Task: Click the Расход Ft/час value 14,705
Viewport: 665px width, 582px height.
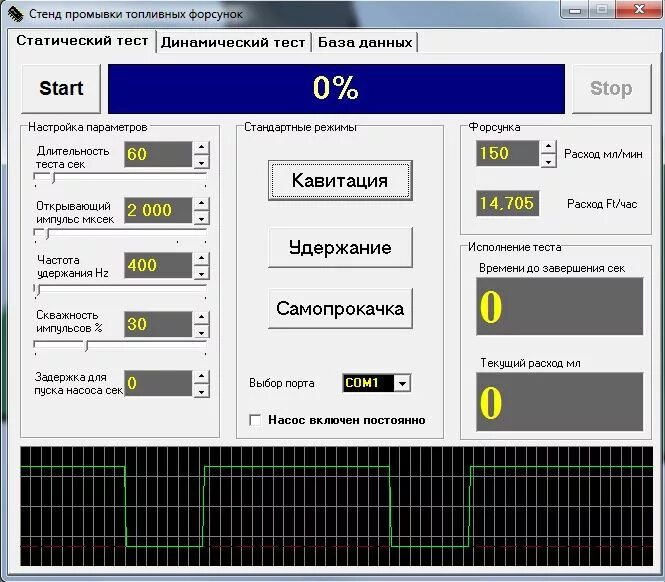Action: pos(508,204)
